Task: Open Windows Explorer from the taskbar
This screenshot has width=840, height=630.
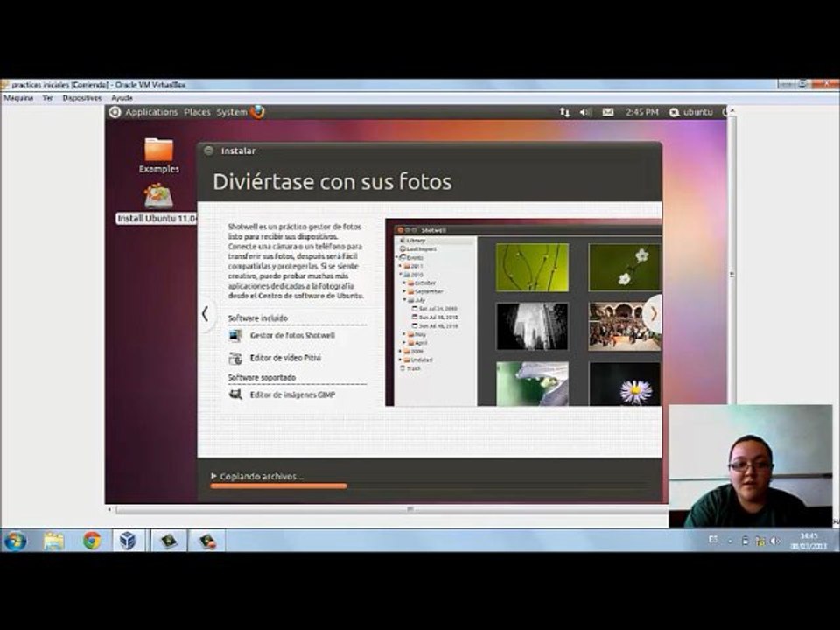Action: [54, 541]
